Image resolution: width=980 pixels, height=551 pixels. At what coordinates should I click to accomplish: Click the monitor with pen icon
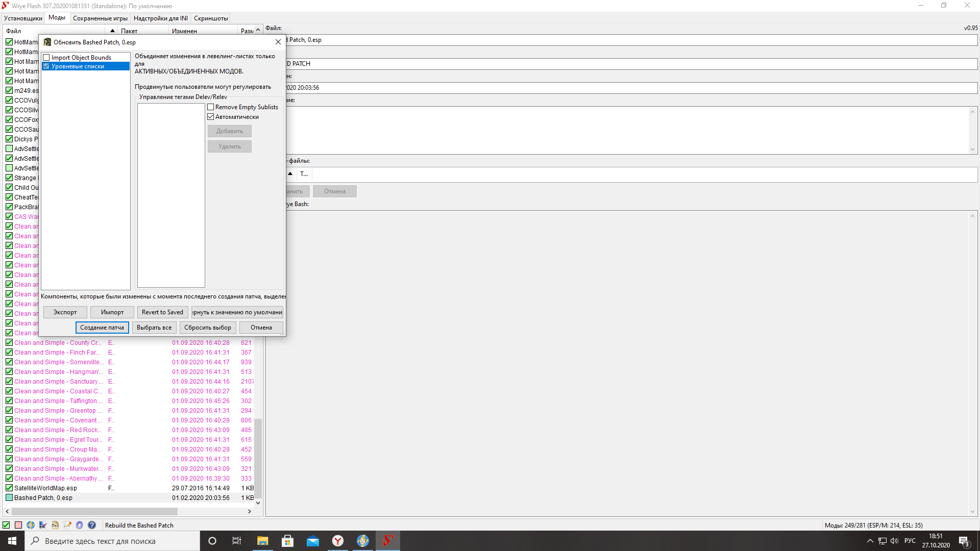[x=43, y=525]
